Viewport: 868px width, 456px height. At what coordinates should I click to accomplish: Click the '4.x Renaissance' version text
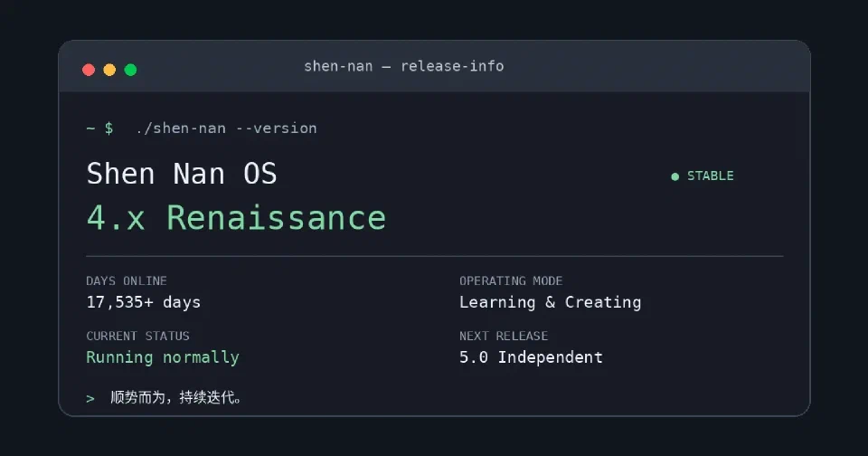pos(236,218)
